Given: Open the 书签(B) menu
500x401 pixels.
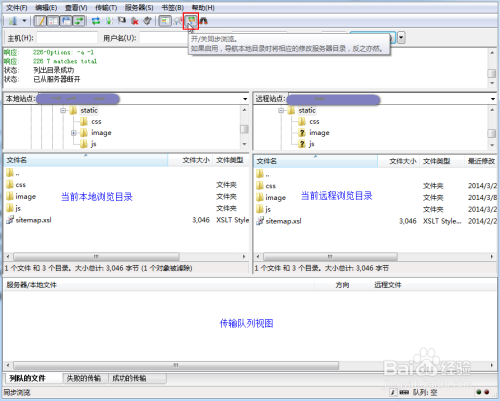Looking at the screenshot, I should [173, 7].
